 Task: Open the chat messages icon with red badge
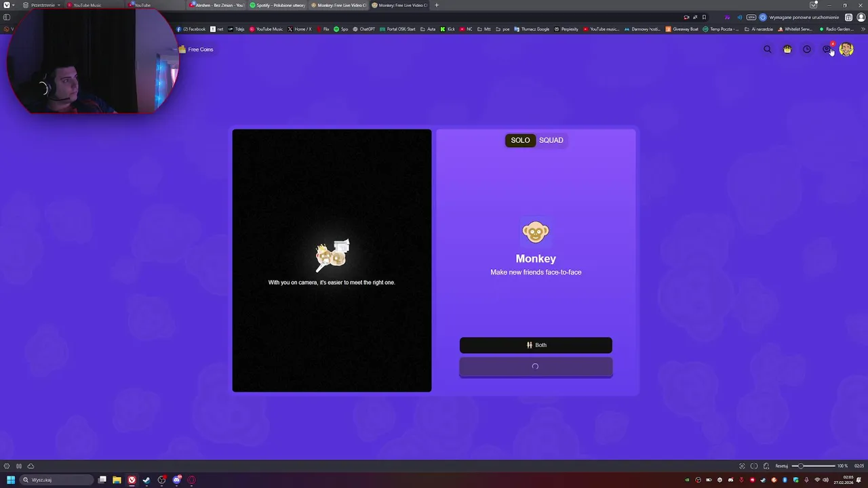click(x=827, y=49)
